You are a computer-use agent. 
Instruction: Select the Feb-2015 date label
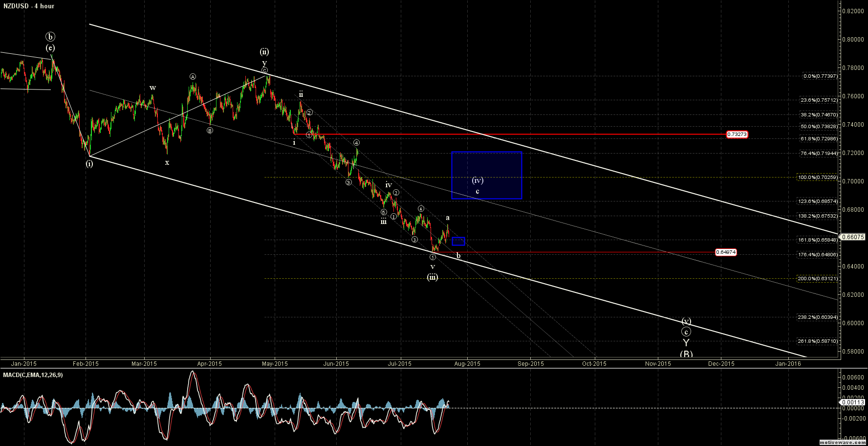coord(86,363)
